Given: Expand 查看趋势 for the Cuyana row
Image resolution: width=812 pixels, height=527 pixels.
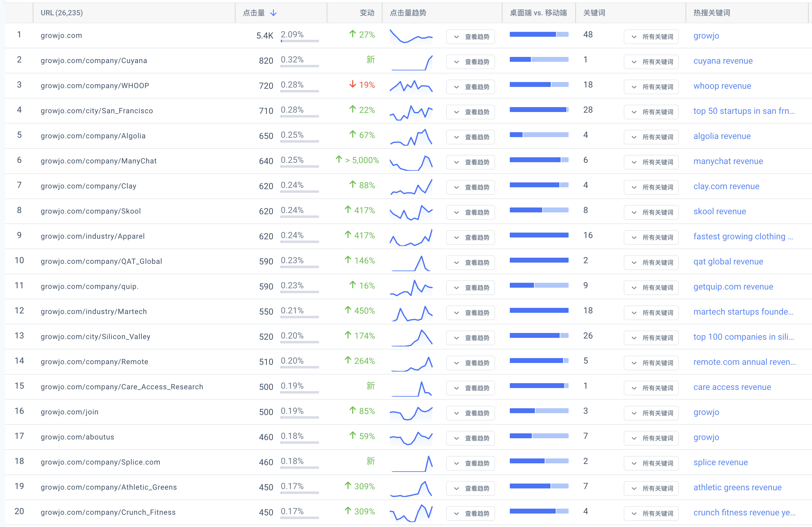Looking at the screenshot, I should (x=471, y=62).
